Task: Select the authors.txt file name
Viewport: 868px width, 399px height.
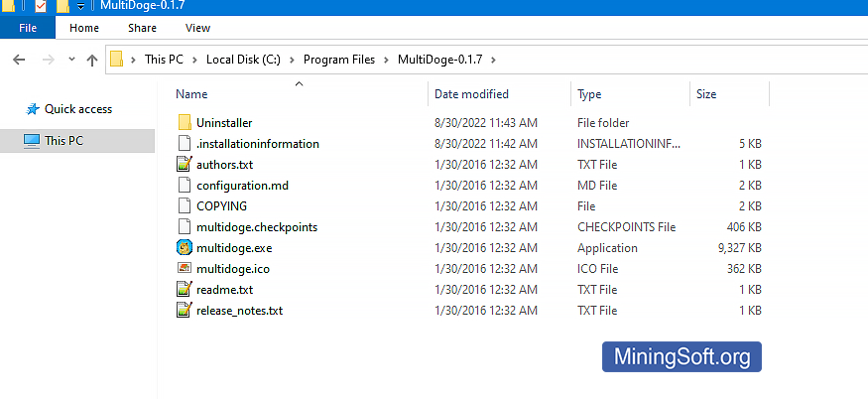Action: 225,165
